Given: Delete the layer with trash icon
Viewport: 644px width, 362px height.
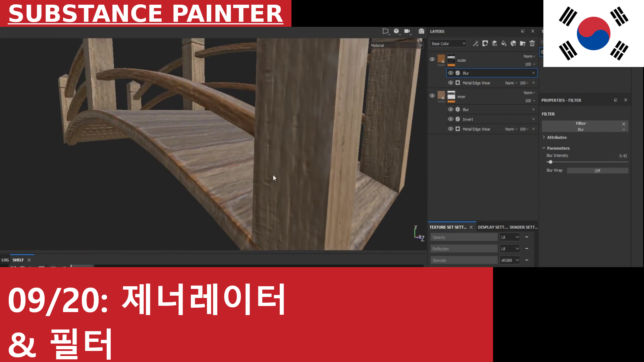Looking at the screenshot, I should (x=532, y=43).
